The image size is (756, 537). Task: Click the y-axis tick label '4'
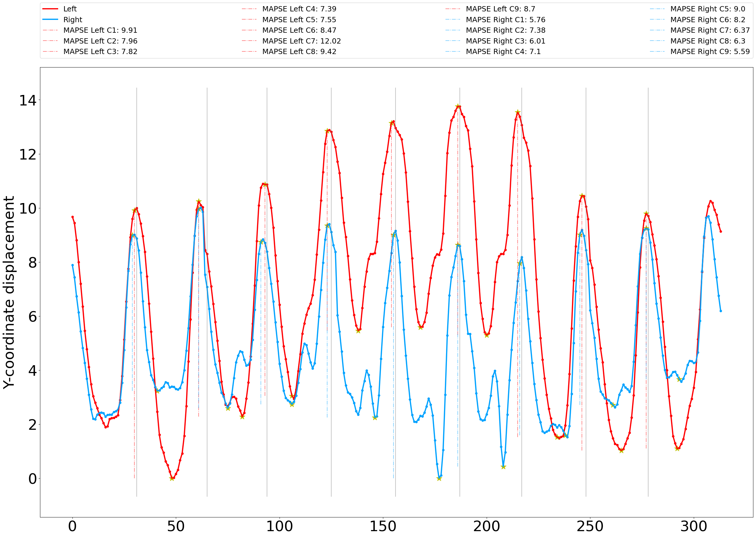32,371
